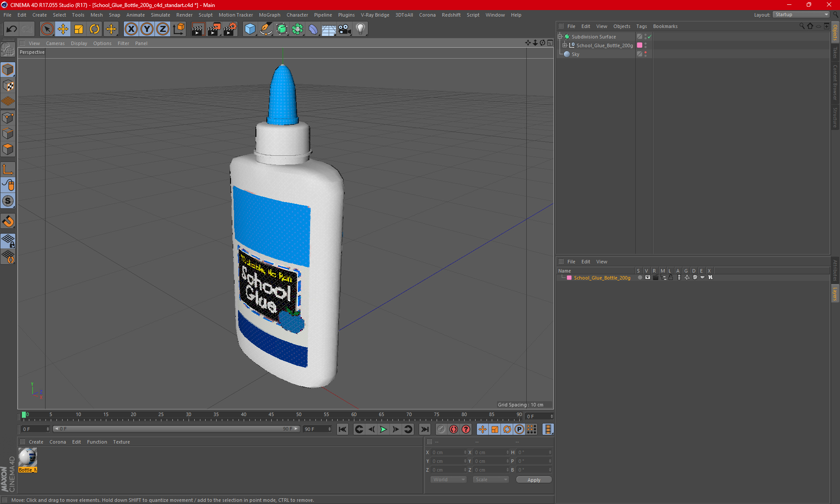Go to start of animation
This screenshot has height=504, width=840.
pos(343,429)
